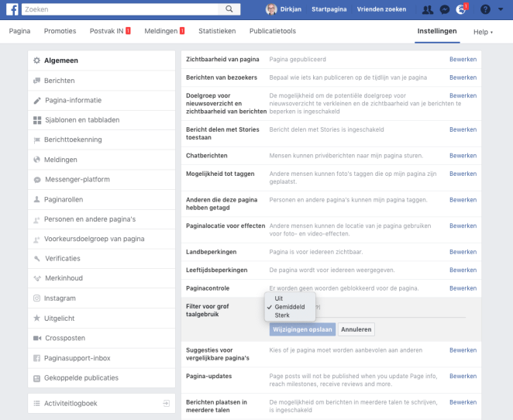Click the icon beside Personen en andere pagina's
This screenshot has width=513, height=420.
click(x=36, y=220)
